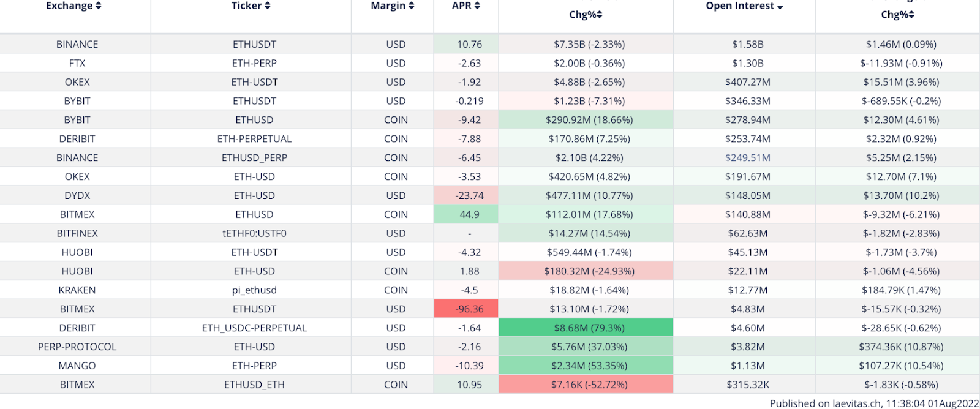Viewport: 980px width, 409px height.
Task: Sort by Chg% column right of Open Interest
Action: coord(897,15)
